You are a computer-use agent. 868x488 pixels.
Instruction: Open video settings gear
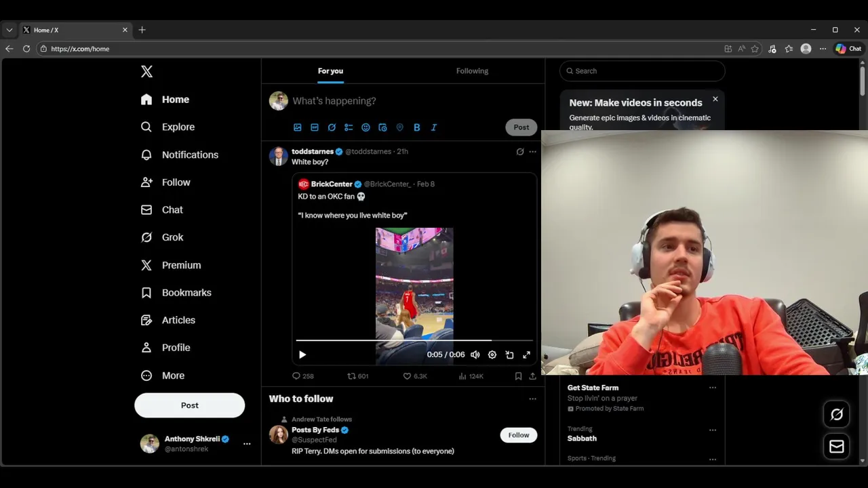point(492,354)
